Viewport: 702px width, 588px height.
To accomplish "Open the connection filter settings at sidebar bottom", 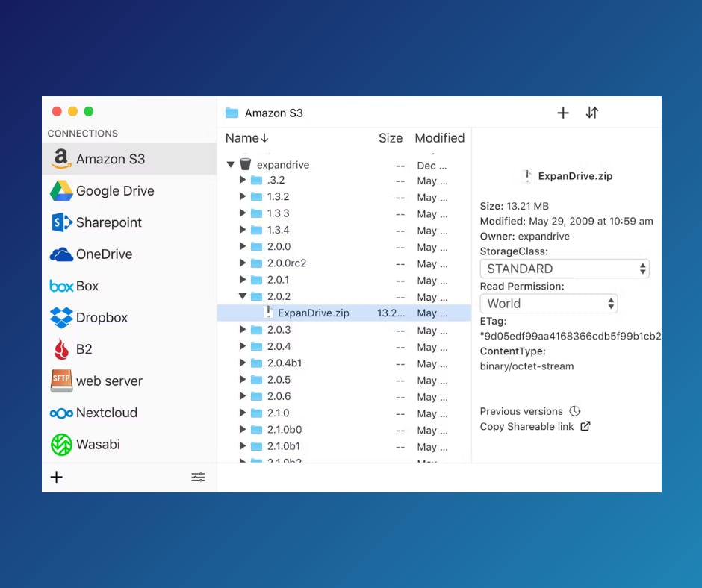I will coord(198,477).
